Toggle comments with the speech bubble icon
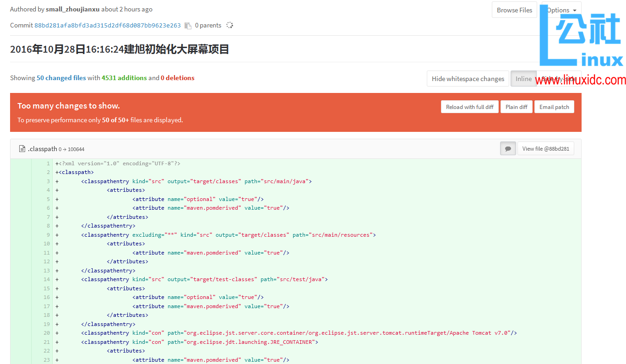 (x=508, y=149)
